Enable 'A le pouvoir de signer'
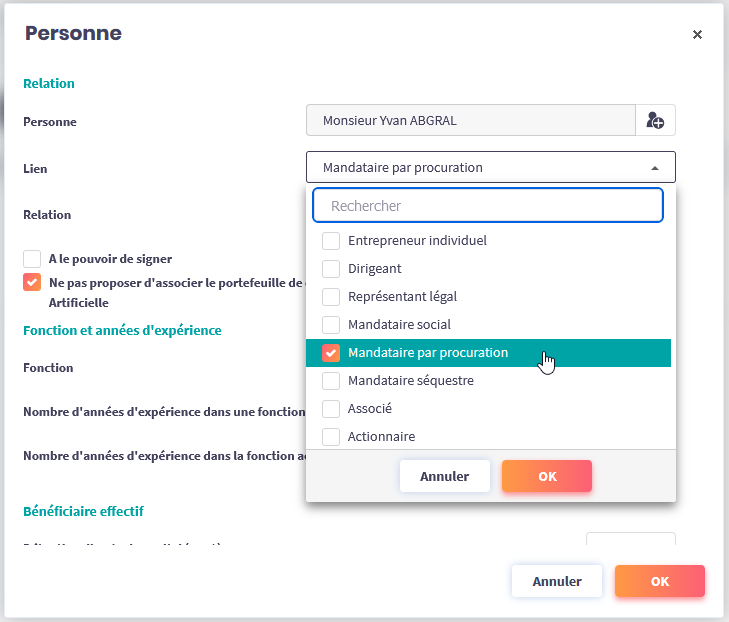 click(32, 259)
